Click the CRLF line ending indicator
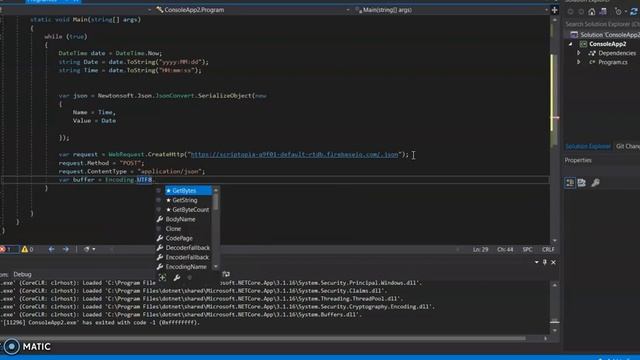The width and height of the screenshot is (640, 360). point(548,249)
